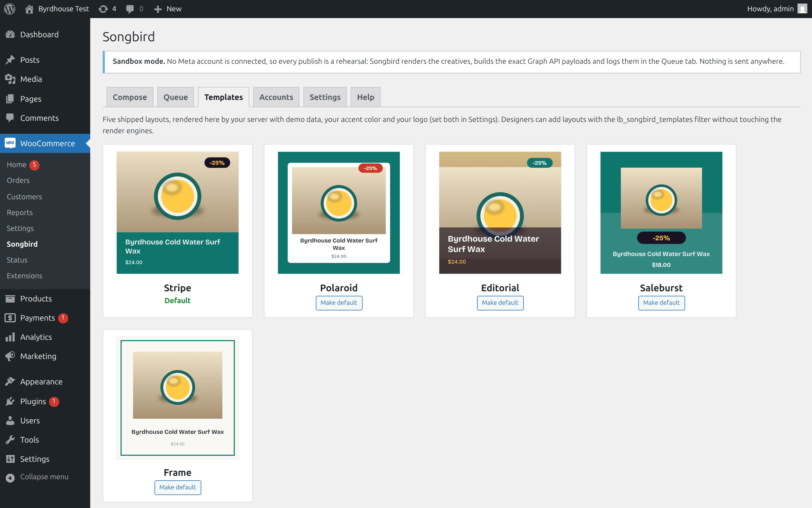Click the Frame template preview image
This screenshot has width=812, height=508.
click(x=178, y=398)
